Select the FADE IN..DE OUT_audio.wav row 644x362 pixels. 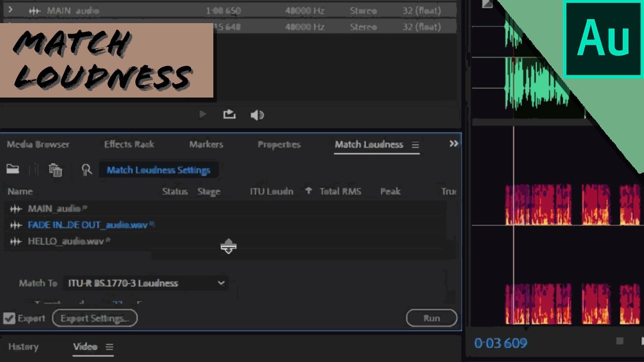(225, 225)
